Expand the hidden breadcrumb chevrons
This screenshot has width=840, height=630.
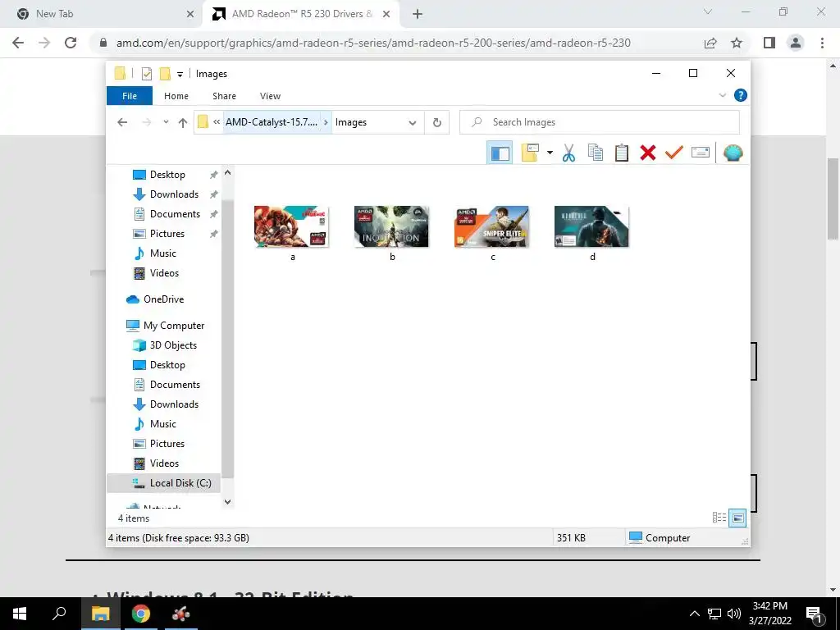216,122
